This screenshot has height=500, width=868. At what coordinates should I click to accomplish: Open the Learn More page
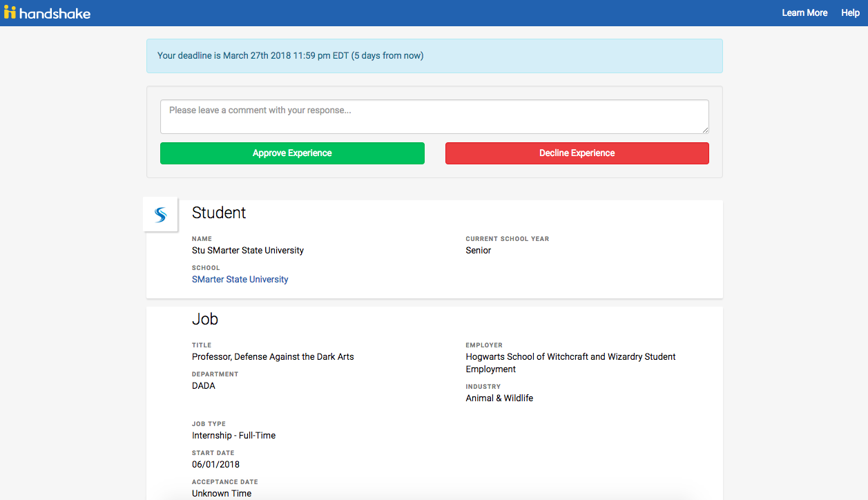click(804, 12)
